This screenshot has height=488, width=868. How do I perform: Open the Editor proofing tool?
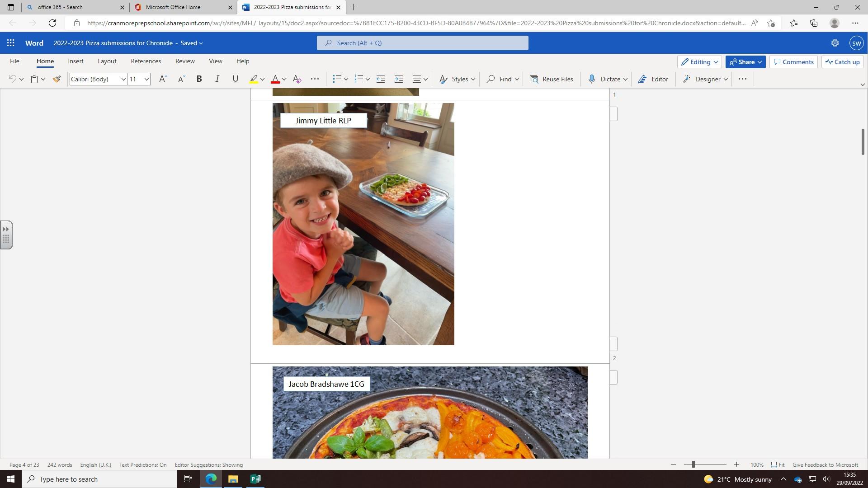pos(653,79)
